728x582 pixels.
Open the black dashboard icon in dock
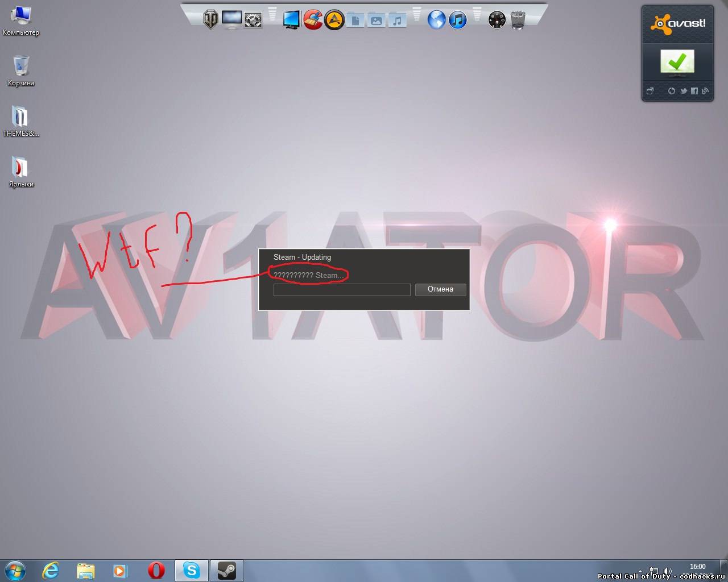click(x=497, y=20)
